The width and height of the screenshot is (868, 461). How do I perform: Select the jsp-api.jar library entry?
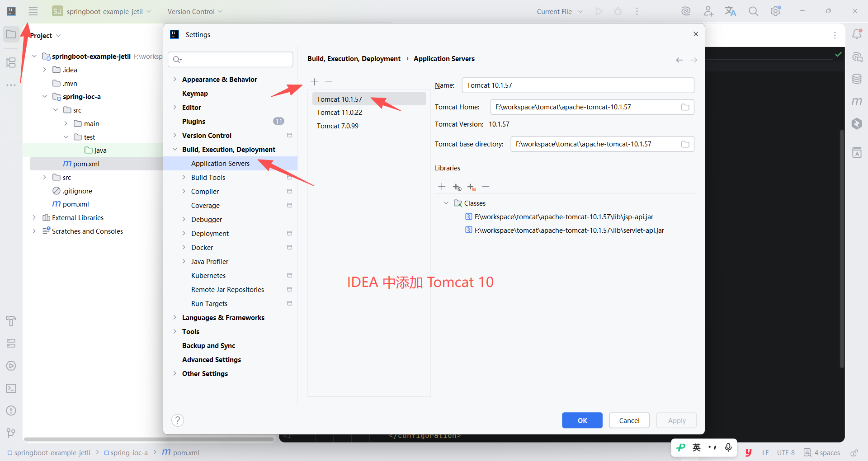pyautogui.click(x=559, y=217)
